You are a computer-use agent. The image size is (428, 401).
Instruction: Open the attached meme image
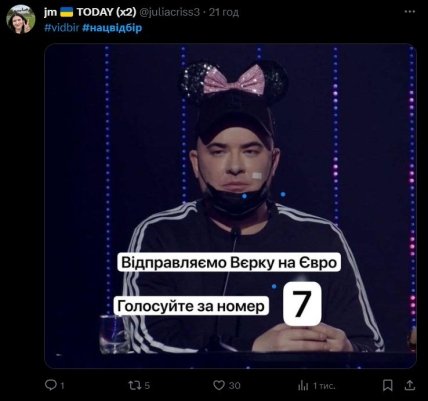230,206
